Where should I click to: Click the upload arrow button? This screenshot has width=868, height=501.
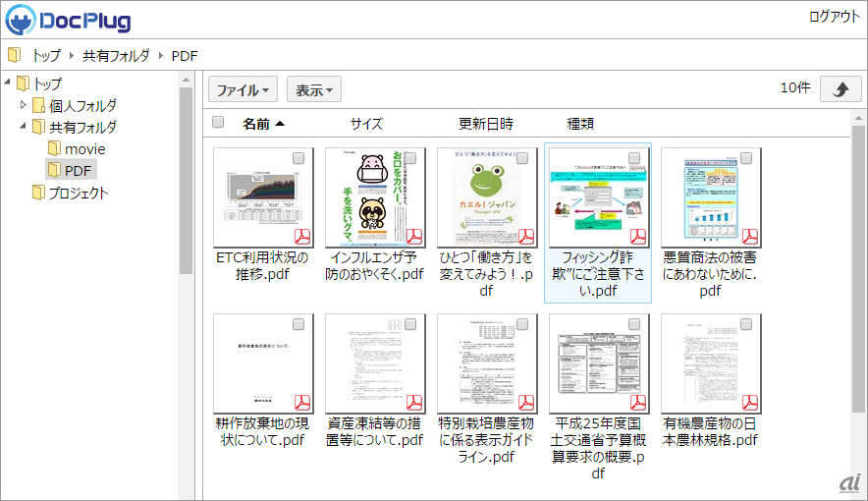coord(840,88)
